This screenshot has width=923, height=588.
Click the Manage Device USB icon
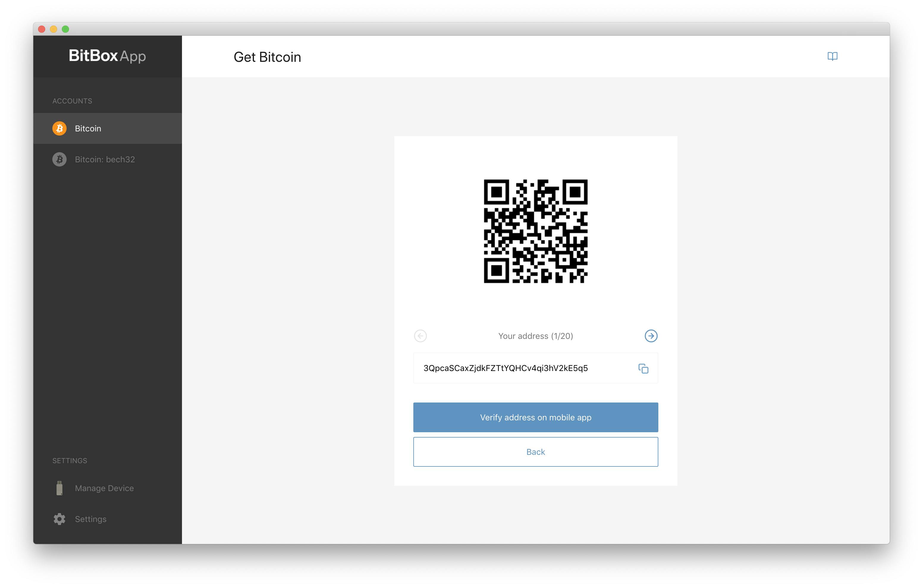coord(59,488)
